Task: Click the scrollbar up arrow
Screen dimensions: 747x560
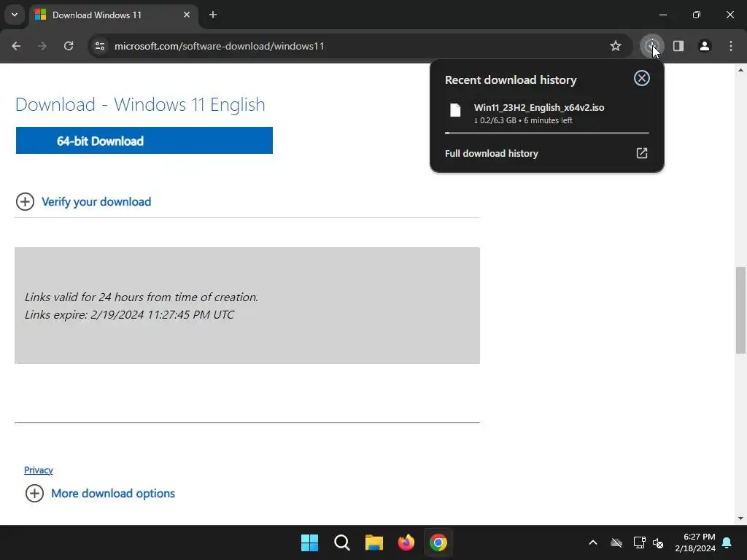Action: (740, 70)
